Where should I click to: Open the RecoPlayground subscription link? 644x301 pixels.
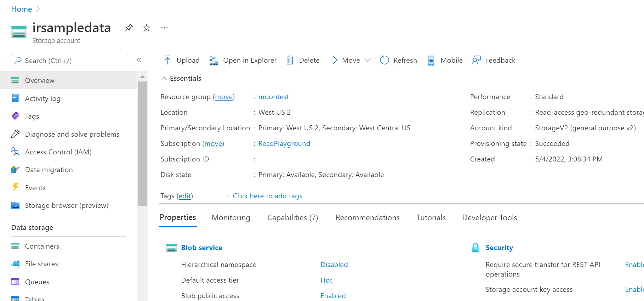pyautogui.click(x=284, y=143)
